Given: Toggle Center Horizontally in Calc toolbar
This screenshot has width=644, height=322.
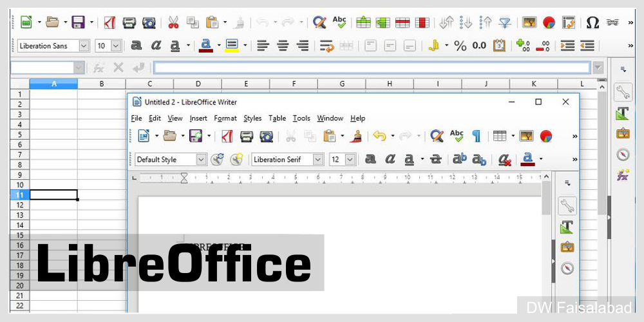Looking at the screenshot, I should (x=283, y=46).
